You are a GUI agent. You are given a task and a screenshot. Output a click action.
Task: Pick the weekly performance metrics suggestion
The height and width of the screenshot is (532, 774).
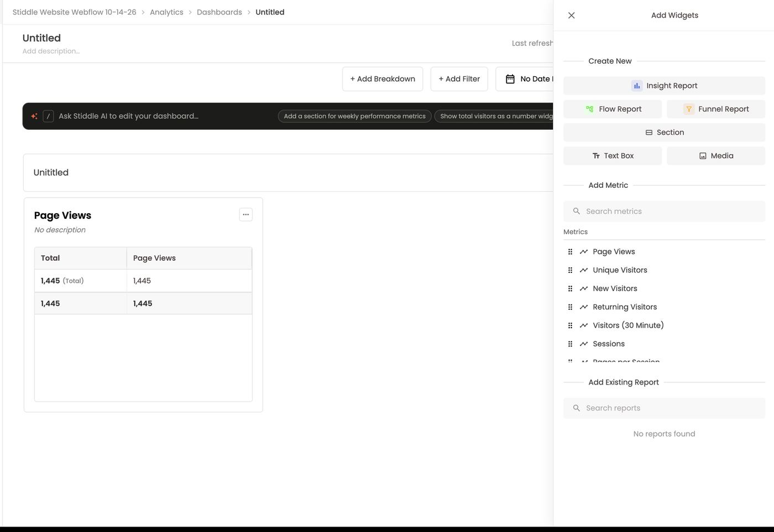click(x=355, y=116)
